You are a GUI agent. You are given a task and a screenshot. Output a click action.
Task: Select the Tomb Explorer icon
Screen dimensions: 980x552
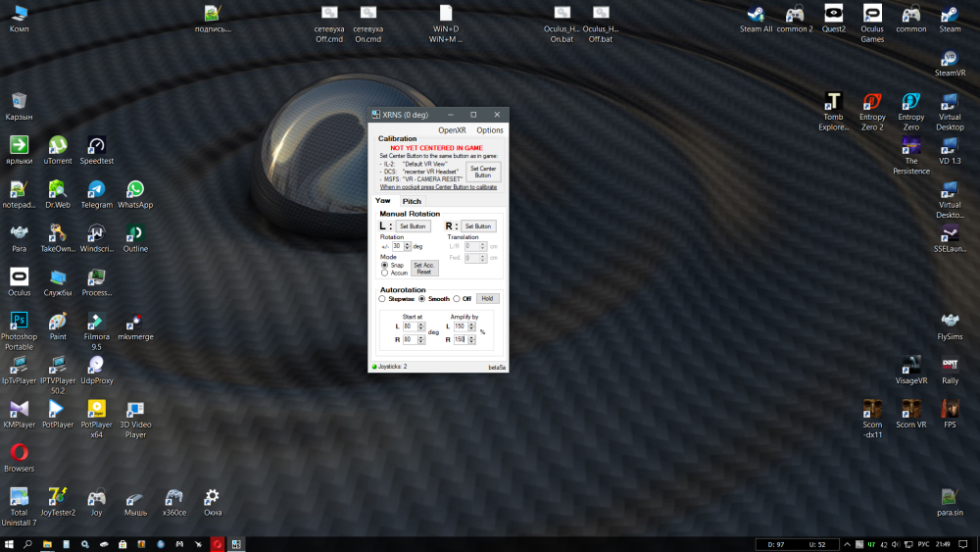click(x=833, y=111)
